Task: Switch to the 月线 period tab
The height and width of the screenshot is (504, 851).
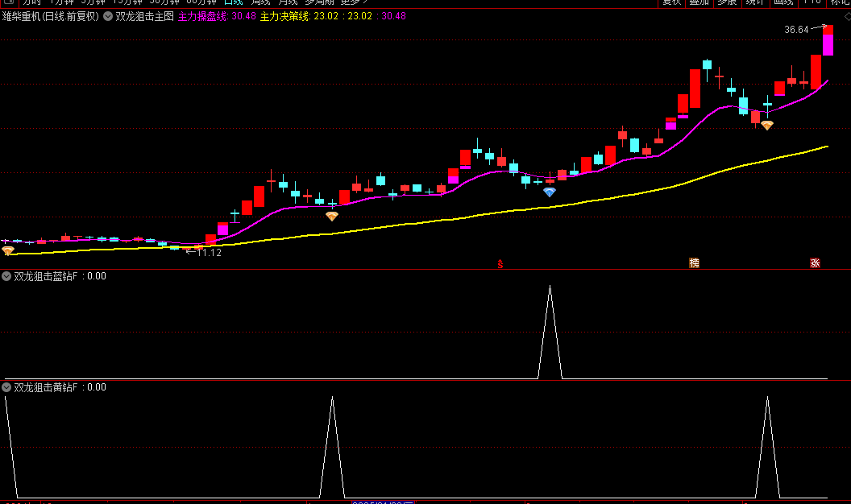Action: tap(288, 2)
